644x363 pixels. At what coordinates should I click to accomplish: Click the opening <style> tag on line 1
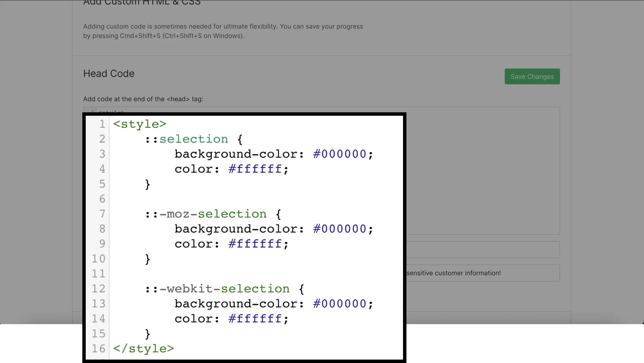coord(139,124)
